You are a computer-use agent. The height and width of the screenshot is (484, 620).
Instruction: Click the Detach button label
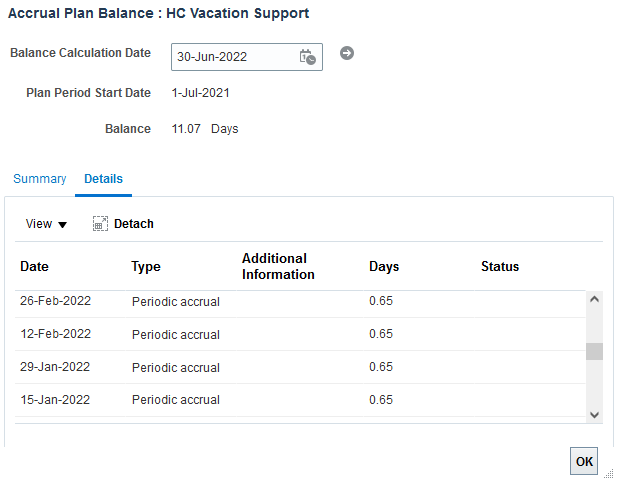[134, 224]
